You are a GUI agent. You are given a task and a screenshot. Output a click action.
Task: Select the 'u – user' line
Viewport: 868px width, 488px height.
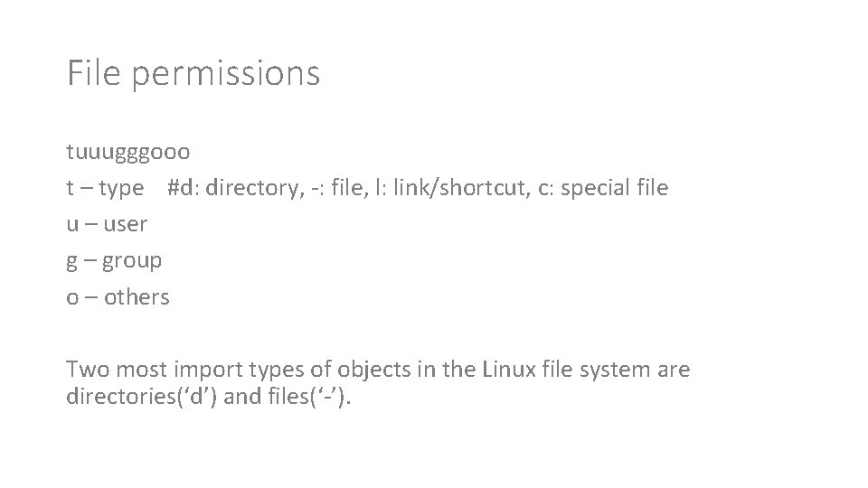[x=107, y=224]
